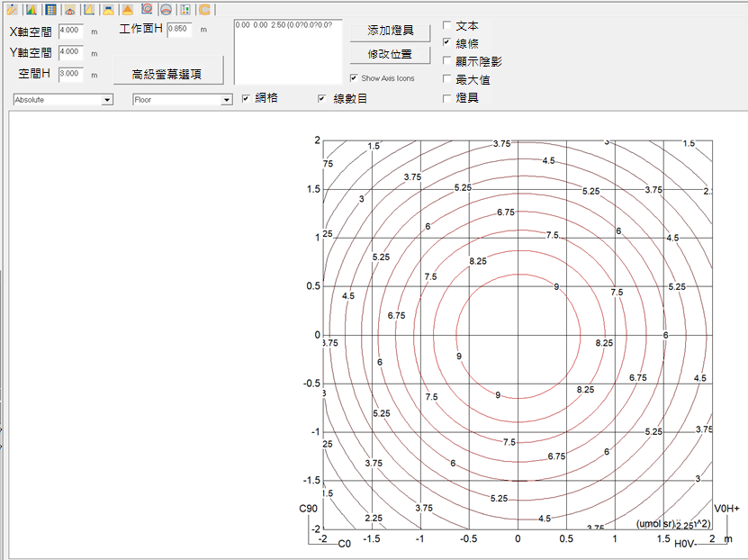The width and height of the screenshot is (748, 560).
Task: Expand the Floor surface dropdown
Action: (x=182, y=100)
